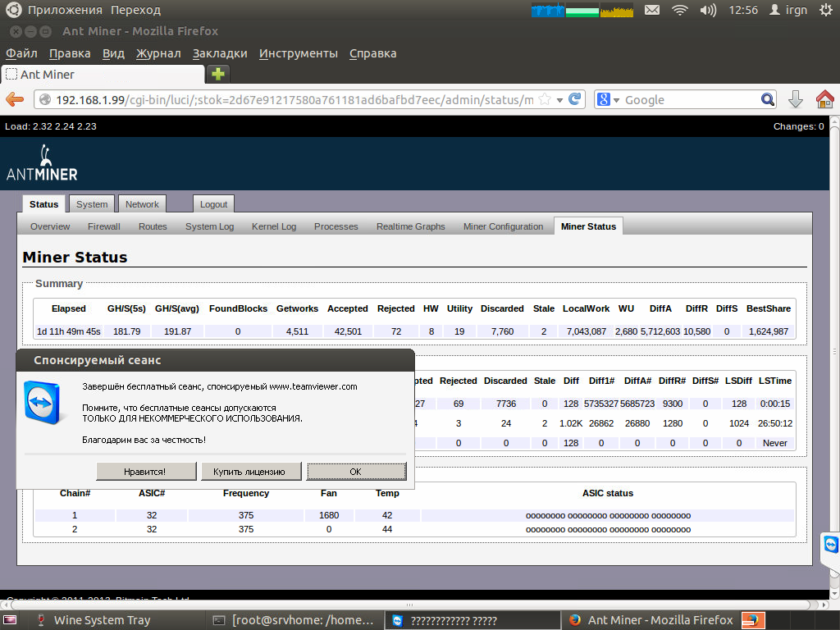Open the Firewall subtab
The image size is (840, 630).
click(x=104, y=226)
